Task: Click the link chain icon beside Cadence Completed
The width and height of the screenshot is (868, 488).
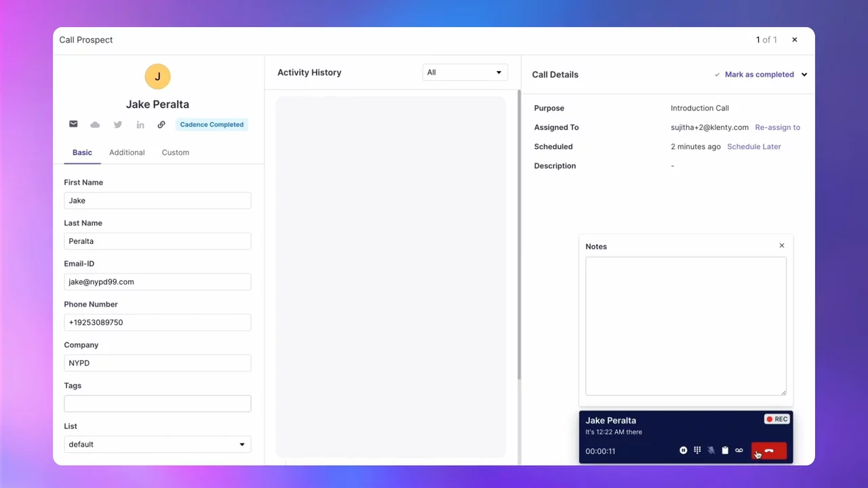Action: 161,125
